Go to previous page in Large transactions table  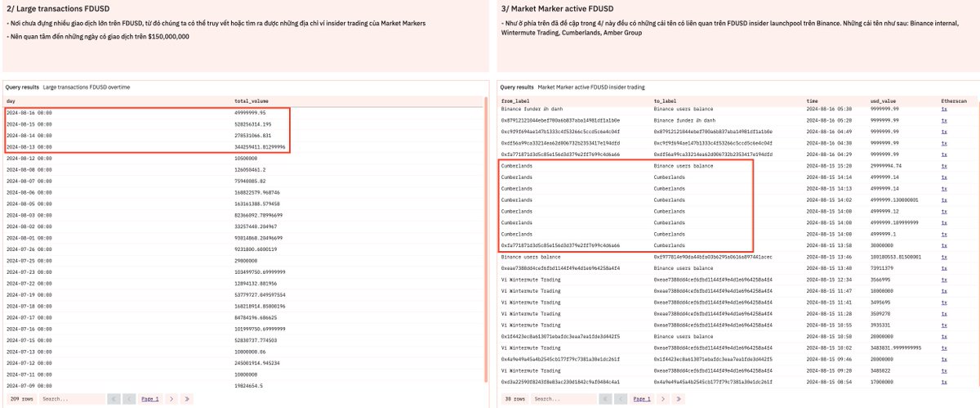tap(129, 399)
